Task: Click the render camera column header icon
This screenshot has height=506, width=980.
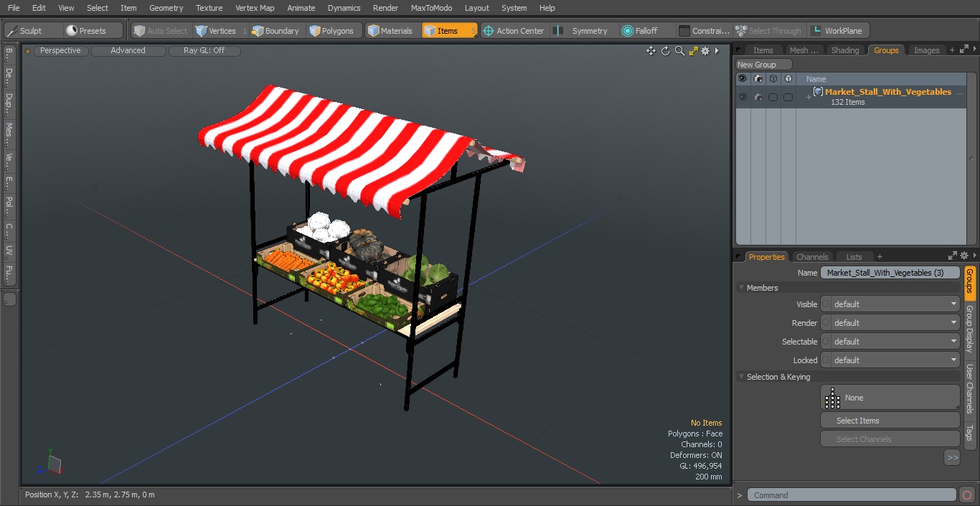Action: pyautogui.click(x=758, y=79)
